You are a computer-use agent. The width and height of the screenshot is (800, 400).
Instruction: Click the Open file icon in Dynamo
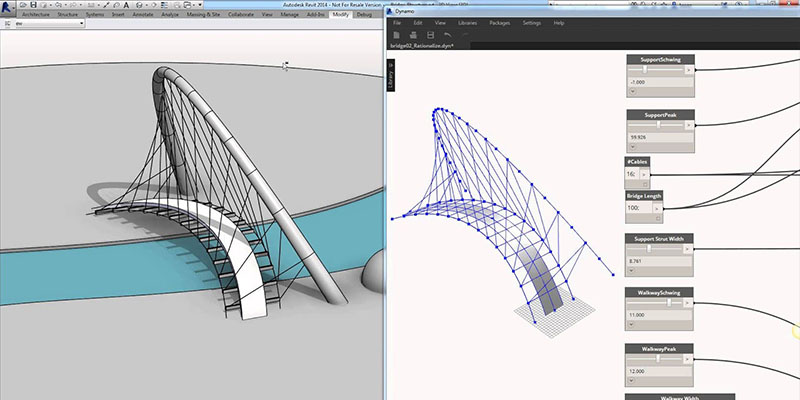(414, 35)
